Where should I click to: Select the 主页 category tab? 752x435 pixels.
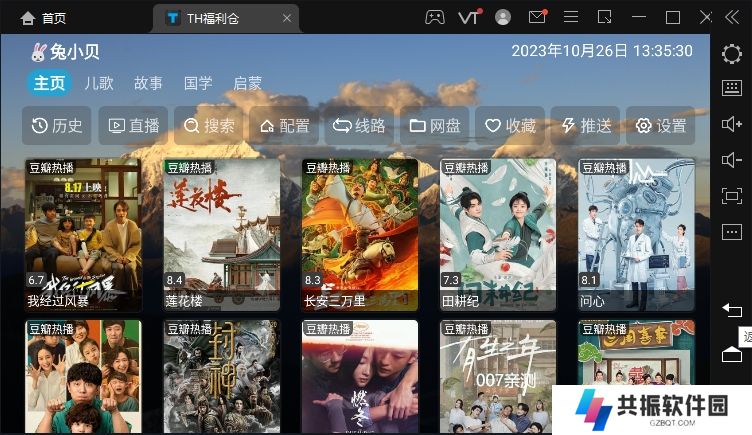49,83
